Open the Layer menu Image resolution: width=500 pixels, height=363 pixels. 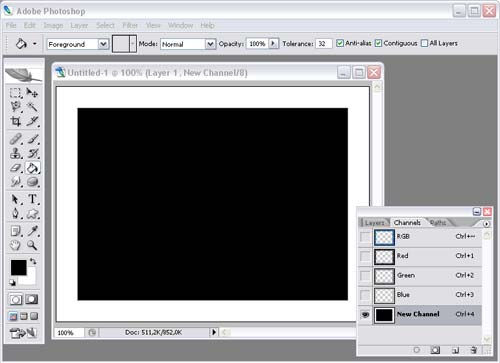click(79, 25)
